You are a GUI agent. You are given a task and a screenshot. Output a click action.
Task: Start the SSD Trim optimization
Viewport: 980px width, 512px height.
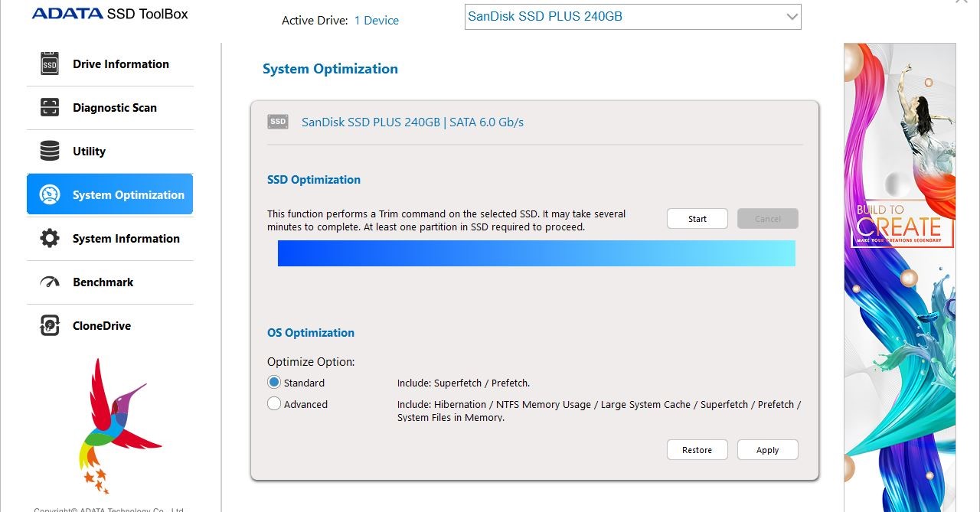697,219
